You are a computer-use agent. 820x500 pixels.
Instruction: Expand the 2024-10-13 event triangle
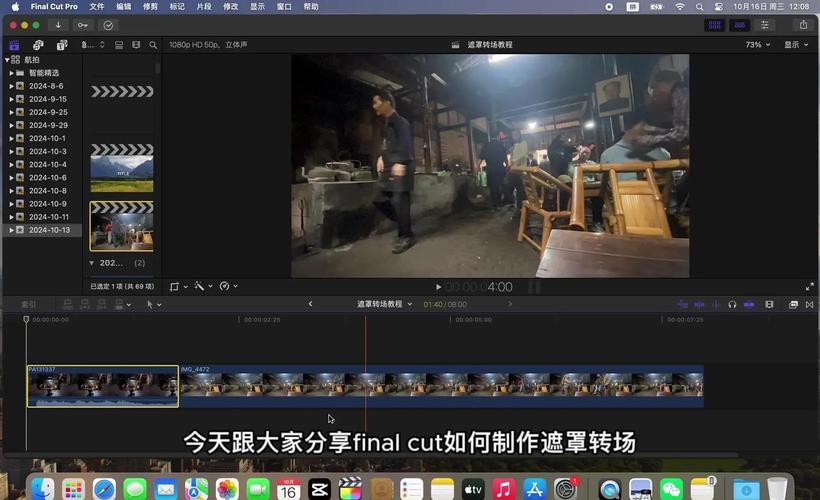click(x=11, y=230)
